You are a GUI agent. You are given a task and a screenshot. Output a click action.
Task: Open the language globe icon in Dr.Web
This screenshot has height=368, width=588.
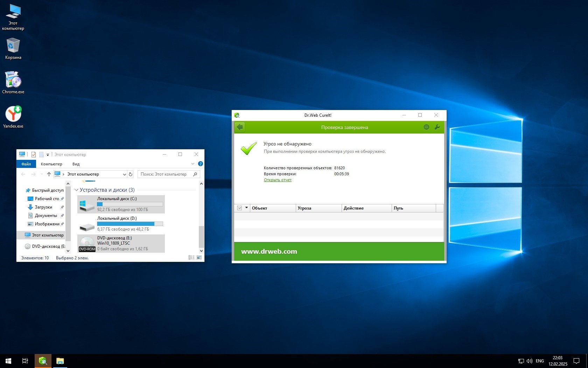426,127
